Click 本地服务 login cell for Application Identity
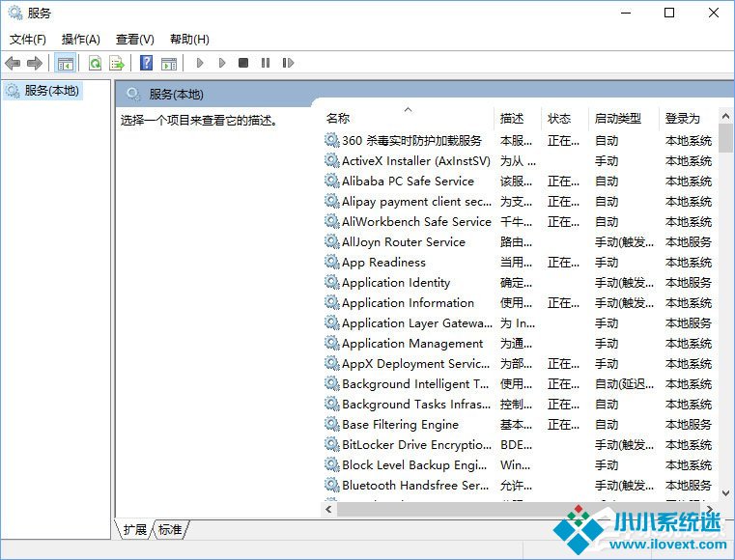This screenshot has height=560, width=735. tap(688, 282)
